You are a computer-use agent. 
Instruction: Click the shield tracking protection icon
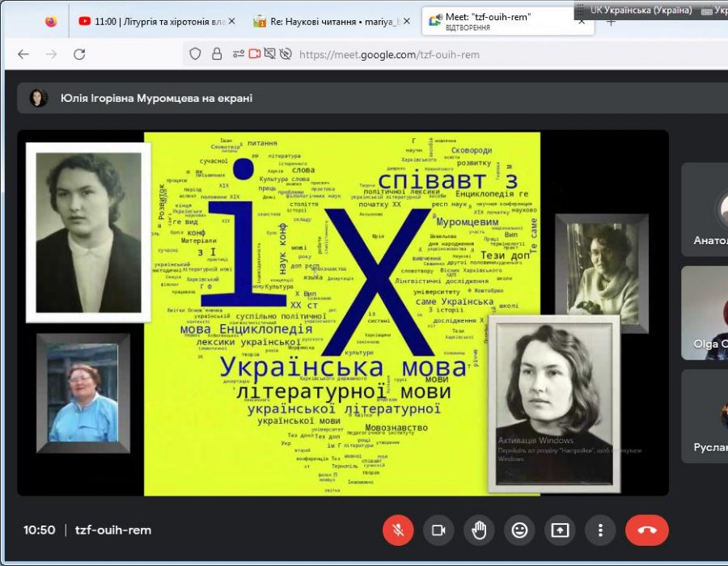click(195, 54)
